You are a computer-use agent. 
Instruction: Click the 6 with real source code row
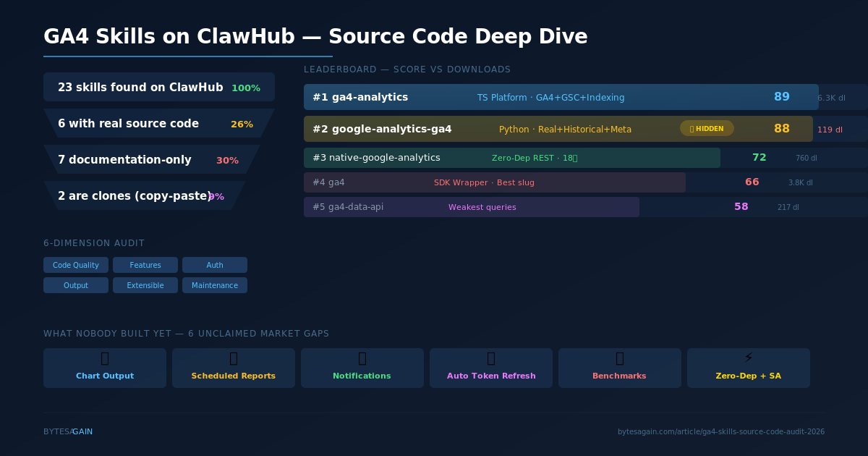pyautogui.click(x=159, y=123)
